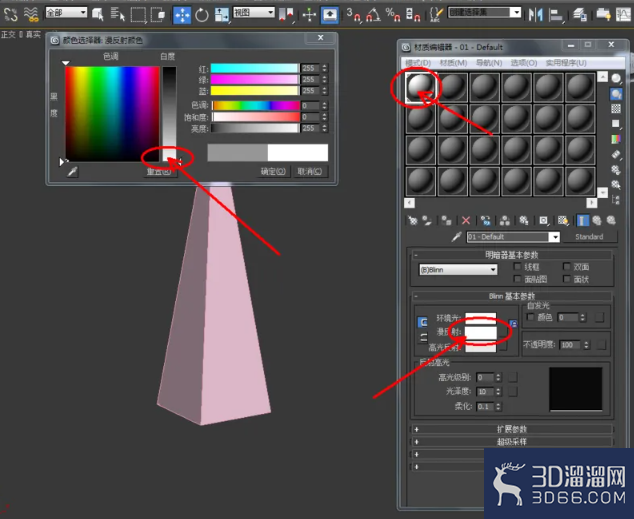Enable the 面状 (Faceted) checkbox
The image size is (634, 519).
tap(566, 278)
